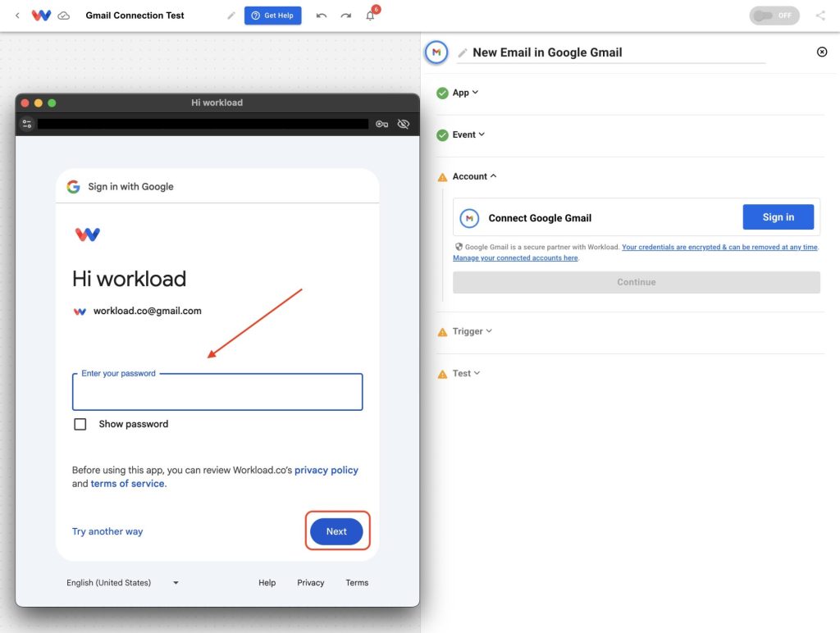Open site settings icon in popup address bar
The width and height of the screenshot is (840, 633).
(27, 125)
